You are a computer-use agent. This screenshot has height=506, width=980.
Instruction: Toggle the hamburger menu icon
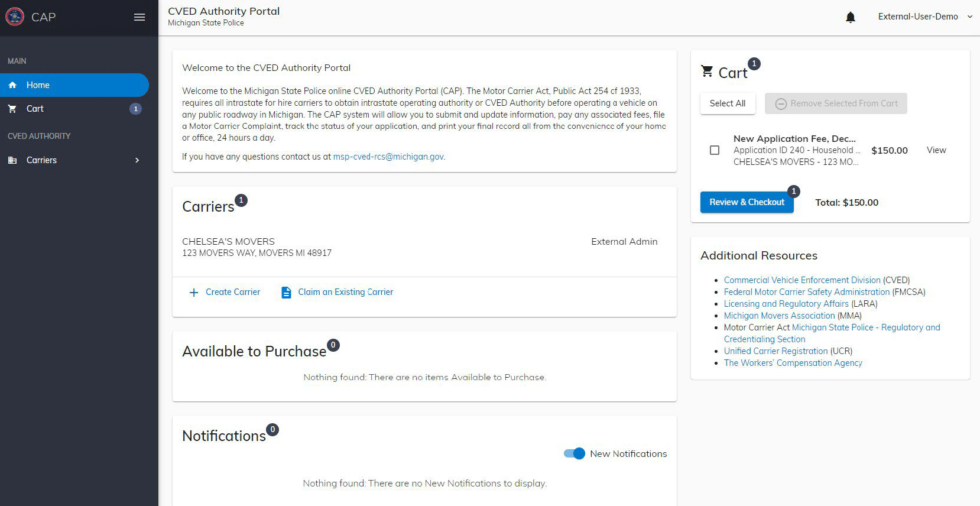click(x=139, y=17)
